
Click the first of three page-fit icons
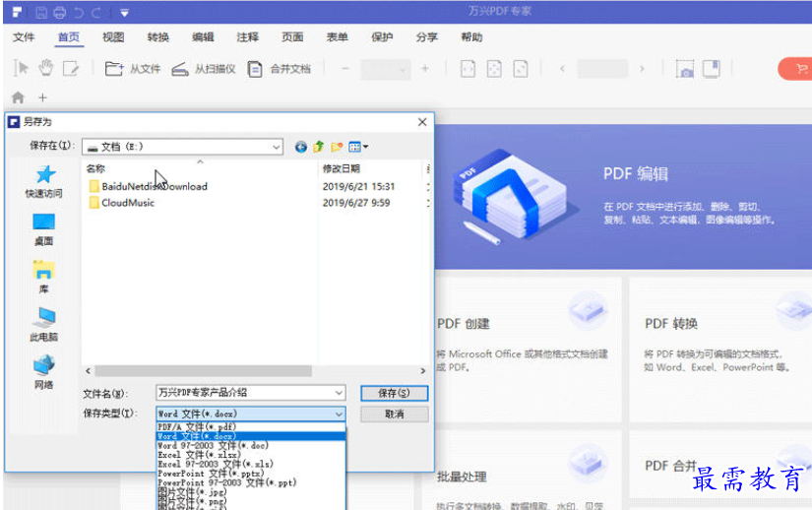pyautogui.click(x=468, y=68)
